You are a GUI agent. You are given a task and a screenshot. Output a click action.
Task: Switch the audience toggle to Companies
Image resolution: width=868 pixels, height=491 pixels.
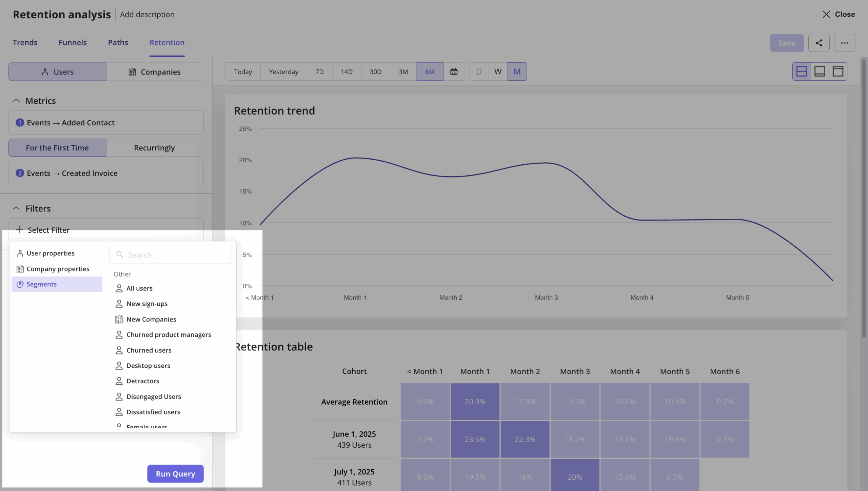click(155, 71)
